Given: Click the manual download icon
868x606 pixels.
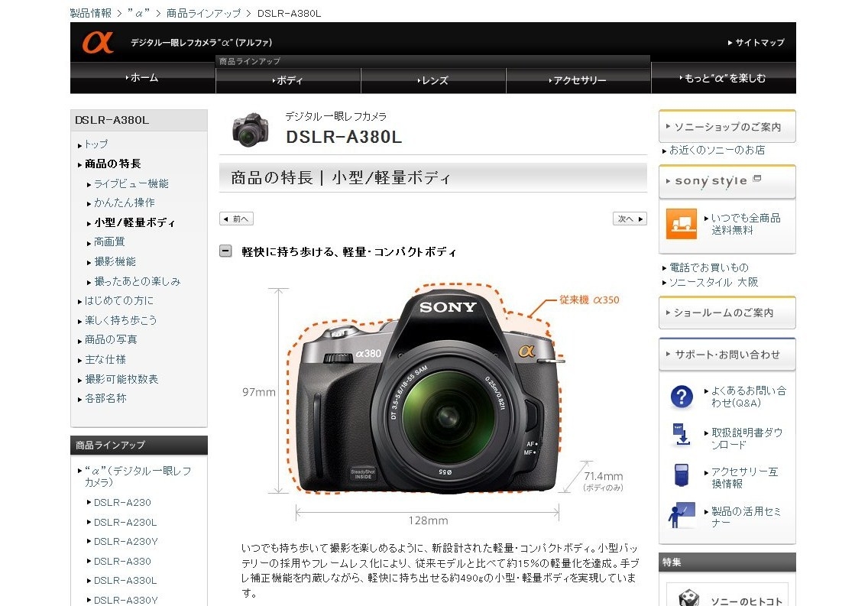Looking at the screenshot, I should [x=682, y=434].
